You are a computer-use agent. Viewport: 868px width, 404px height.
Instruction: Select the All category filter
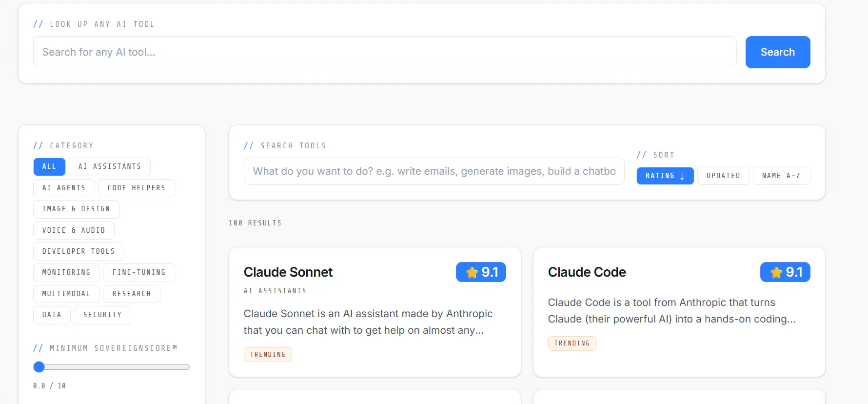click(49, 167)
